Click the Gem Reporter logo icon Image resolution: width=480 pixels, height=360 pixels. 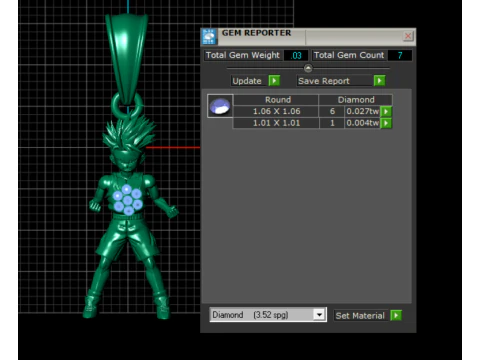(x=209, y=37)
